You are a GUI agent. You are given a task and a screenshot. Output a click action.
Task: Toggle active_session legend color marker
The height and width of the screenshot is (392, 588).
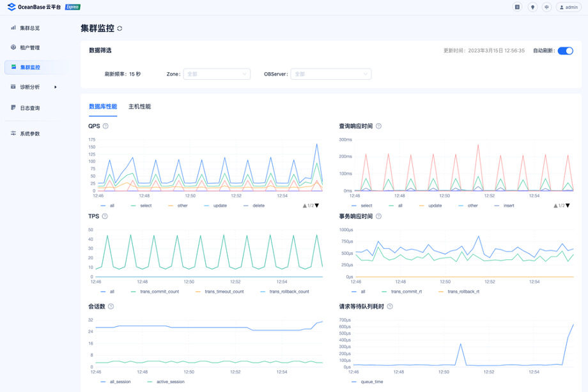coord(150,382)
